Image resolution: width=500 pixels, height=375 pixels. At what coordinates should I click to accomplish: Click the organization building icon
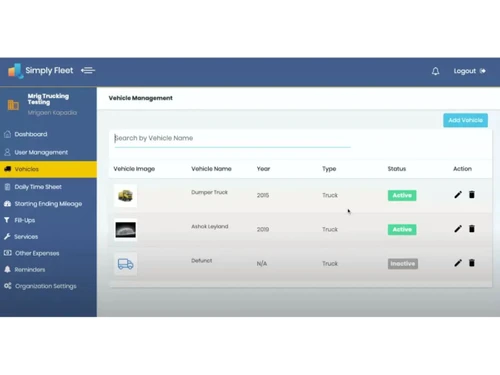point(13,105)
